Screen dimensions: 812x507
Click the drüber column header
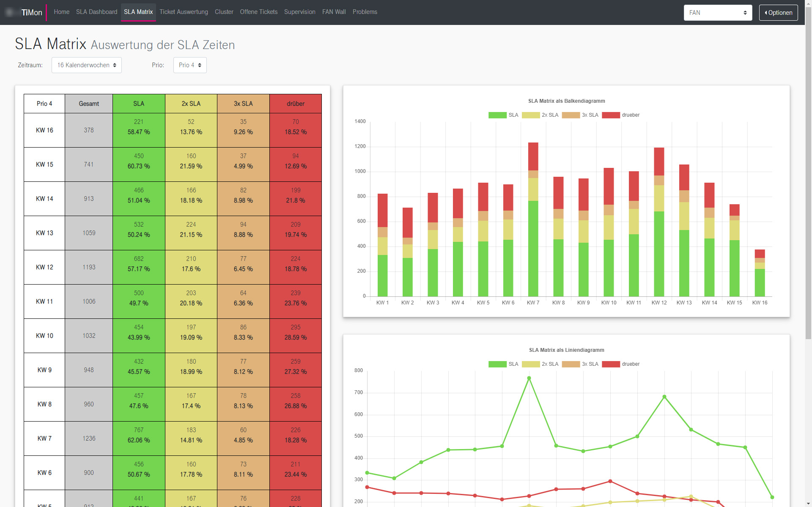click(x=296, y=104)
